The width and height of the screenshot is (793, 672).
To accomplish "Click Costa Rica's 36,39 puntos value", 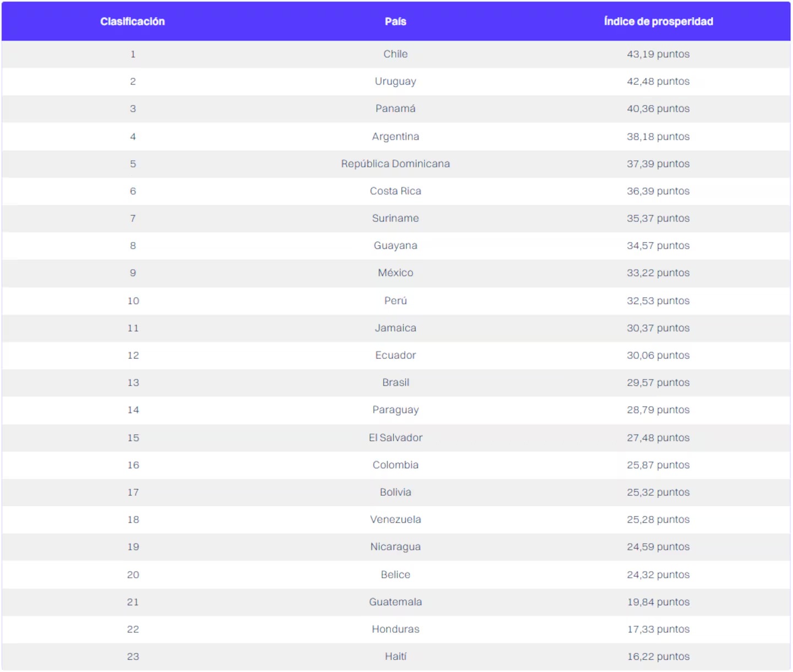I will pyautogui.click(x=658, y=191).
